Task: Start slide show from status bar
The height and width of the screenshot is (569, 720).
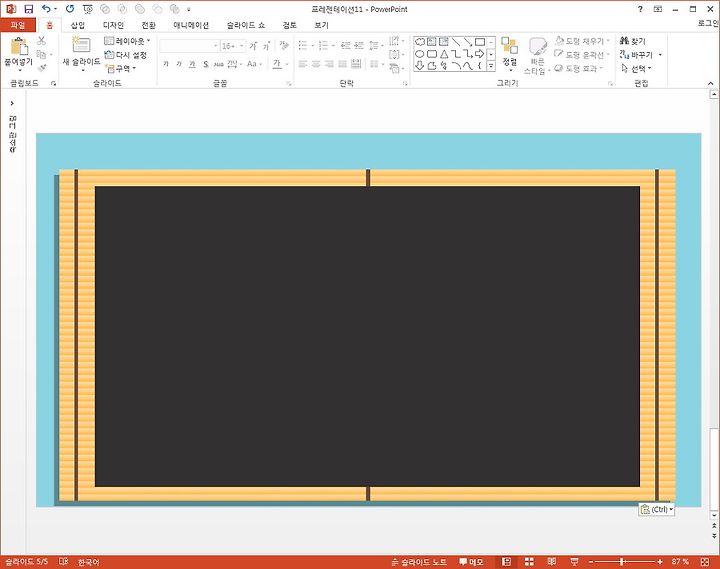Action: tap(574, 562)
